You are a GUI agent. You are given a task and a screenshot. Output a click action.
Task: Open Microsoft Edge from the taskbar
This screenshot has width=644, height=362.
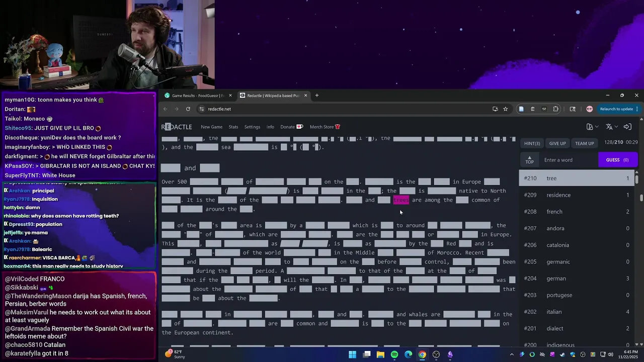tap(408, 354)
